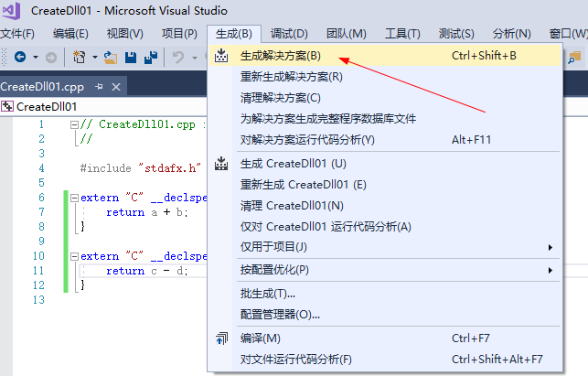Open the 文件(F) menu
Viewport: 588px width, 376px height.
tap(17, 34)
